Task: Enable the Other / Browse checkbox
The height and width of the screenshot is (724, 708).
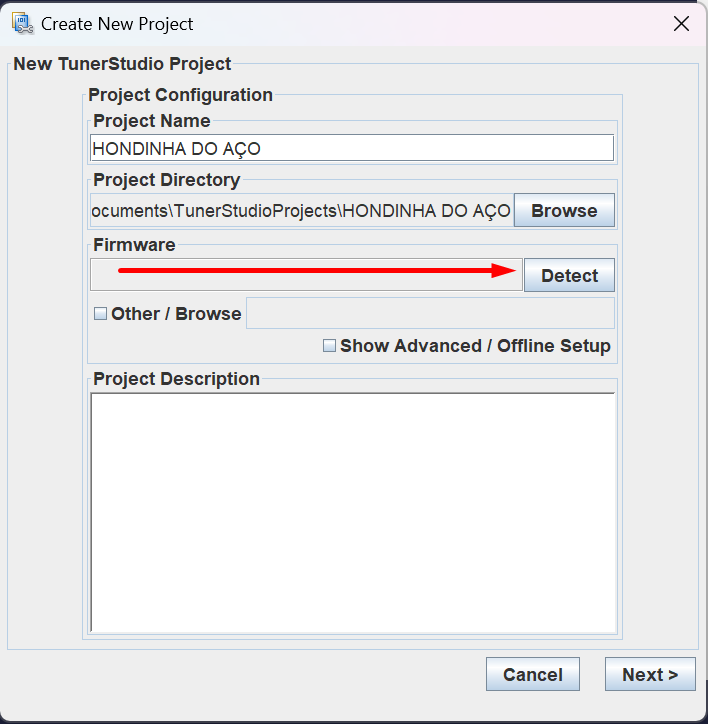Action: (x=100, y=314)
